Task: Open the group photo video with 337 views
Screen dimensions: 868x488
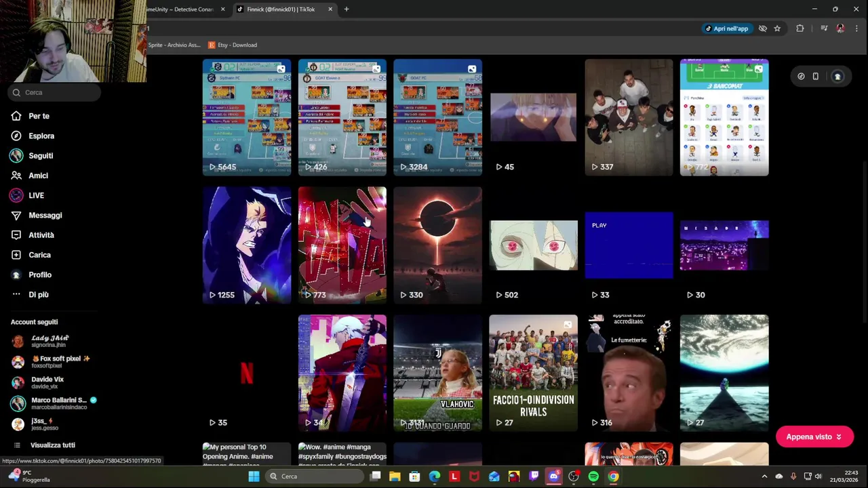Action: 629,117
